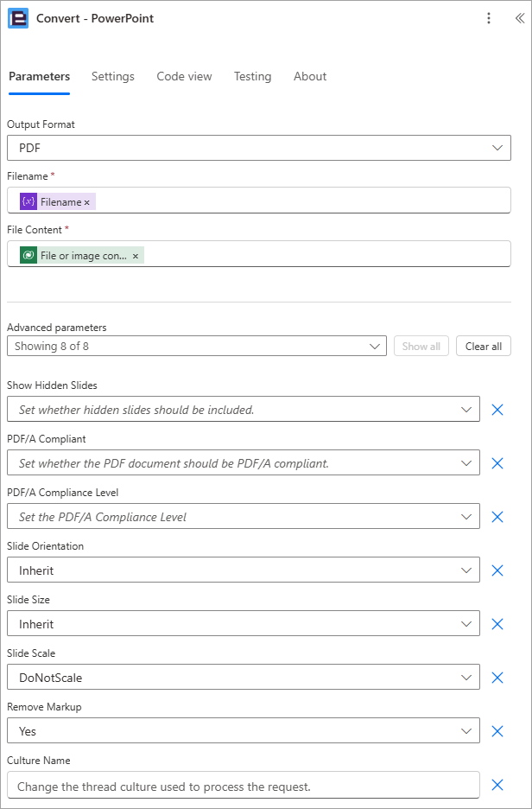Screen dimensions: 532x809
Task: Open the PDF/A Compliant dropdown
Action: point(244,463)
